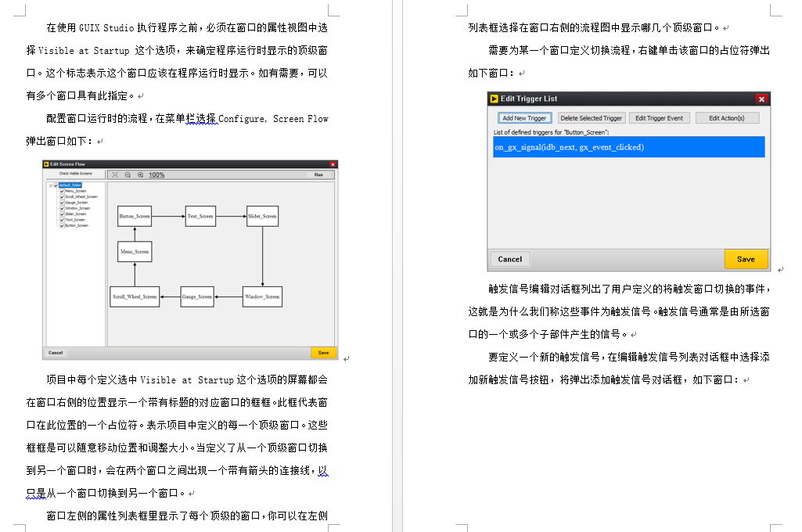Viewport: 802px width, 532px height.
Task: Click Slider_Screen box in flow diagram
Action: coord(262,217)
